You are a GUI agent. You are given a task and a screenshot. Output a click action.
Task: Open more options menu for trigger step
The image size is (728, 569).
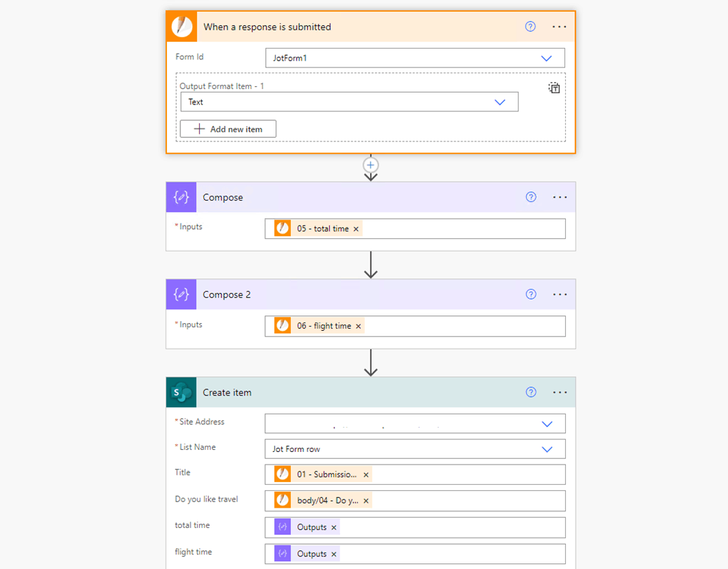point(559,27)
